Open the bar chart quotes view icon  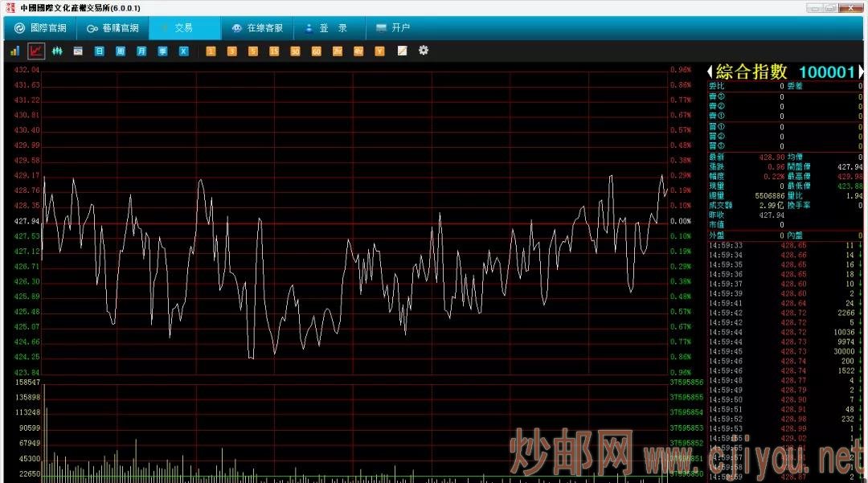pos(15,51)
